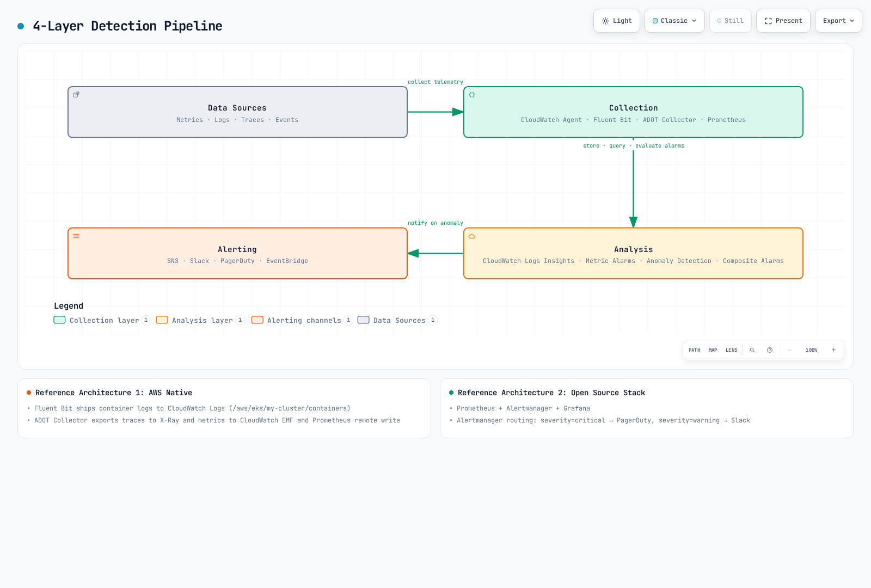Filter by Data Sources legend entry
This screenshot has width=871, height=588.
[397, 320]
